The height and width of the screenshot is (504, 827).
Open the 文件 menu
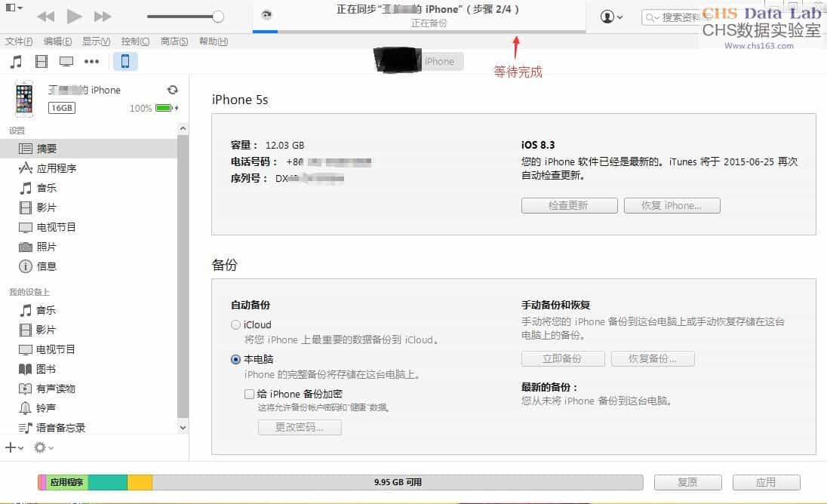pyautogui.click(x=19, y=41)
